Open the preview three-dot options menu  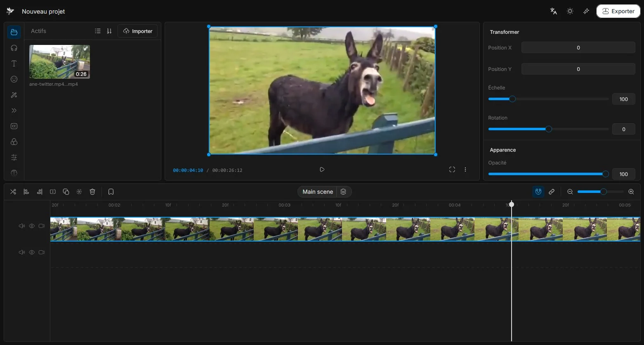point(465,169)
